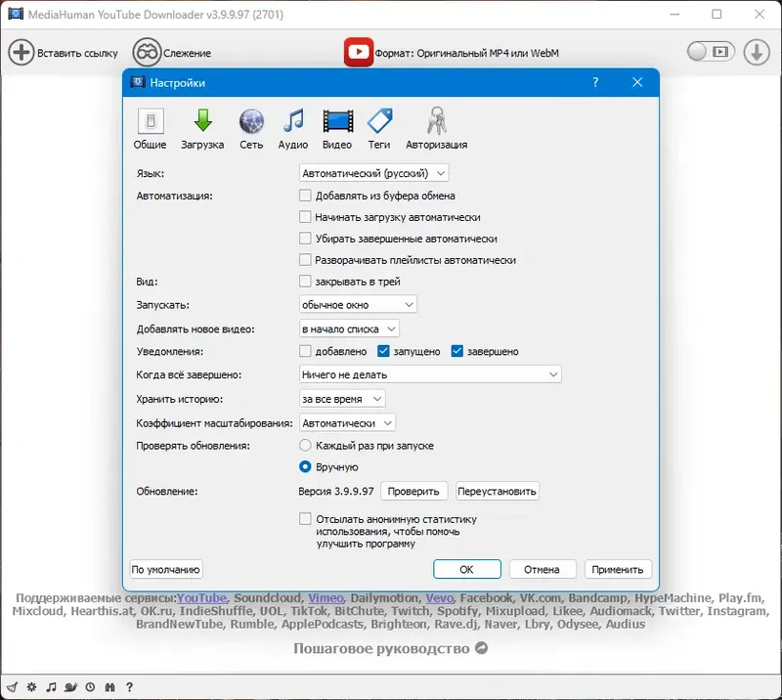Click the arrow icon beside Пошаговое руководство
Image resolution: width=782 pixels, height=700 pixels.
pyautogui.click(x=481, y=647)
